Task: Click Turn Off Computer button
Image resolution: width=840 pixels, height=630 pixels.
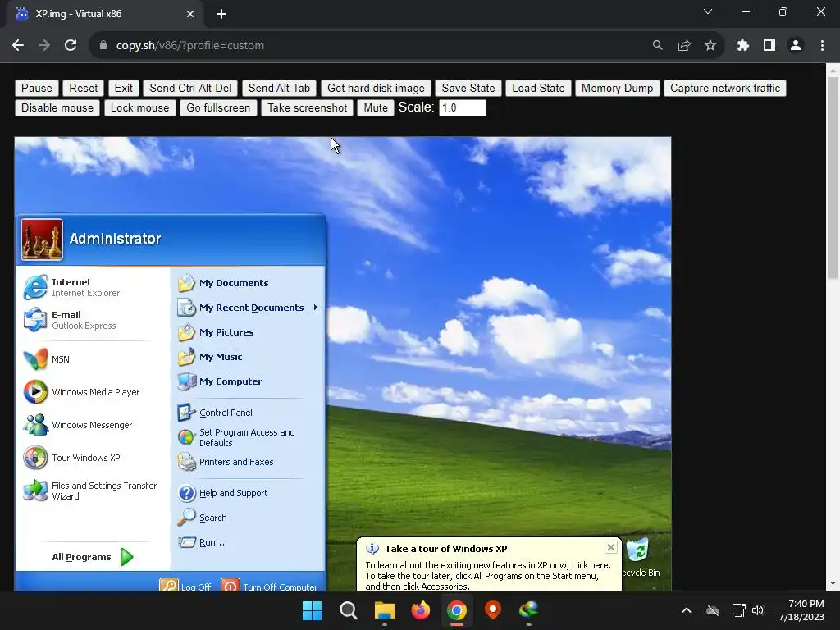Action: pyautogui.click(x=269, y=586)
